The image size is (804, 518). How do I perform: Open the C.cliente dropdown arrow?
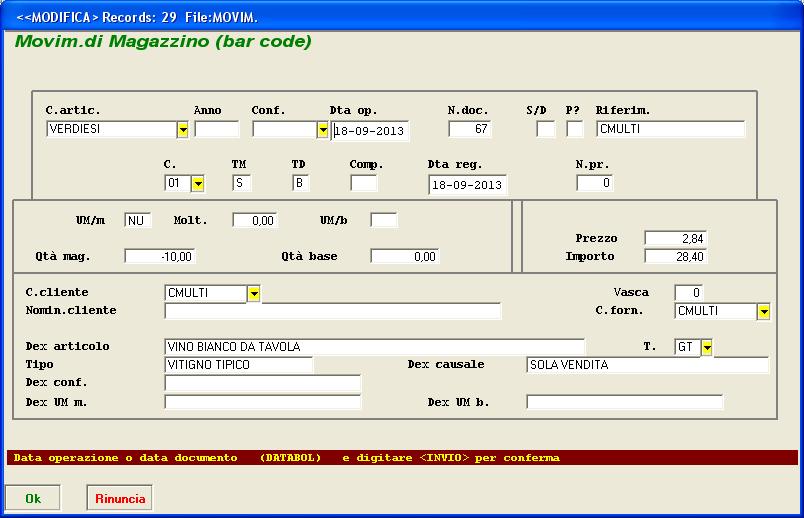(x=254, y=293)
